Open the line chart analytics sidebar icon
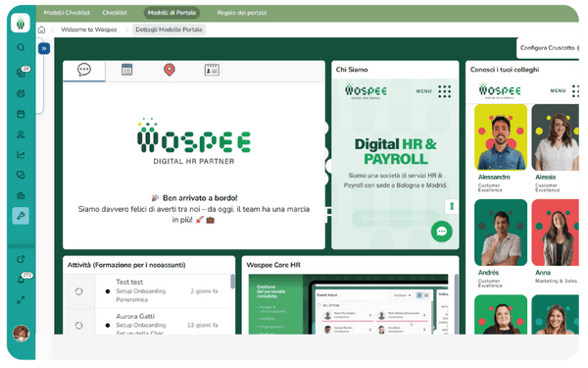Image resolution: width=588 pixels, height=368 pixels. pos(21,155)
